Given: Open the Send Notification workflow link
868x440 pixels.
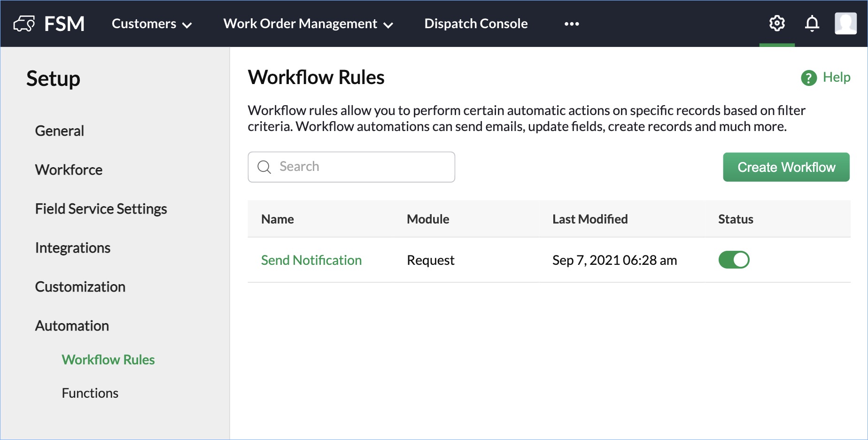Looking at the screenshot, I should (x=311, y=260).
